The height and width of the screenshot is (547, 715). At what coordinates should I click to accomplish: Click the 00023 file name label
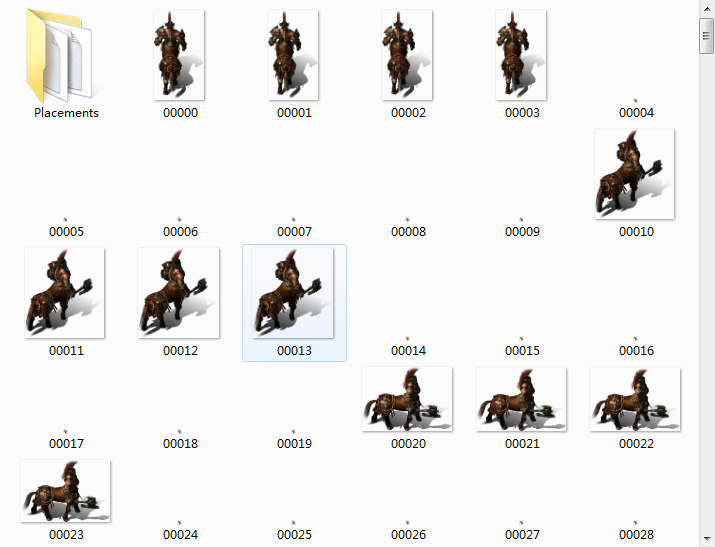(67, 534)
